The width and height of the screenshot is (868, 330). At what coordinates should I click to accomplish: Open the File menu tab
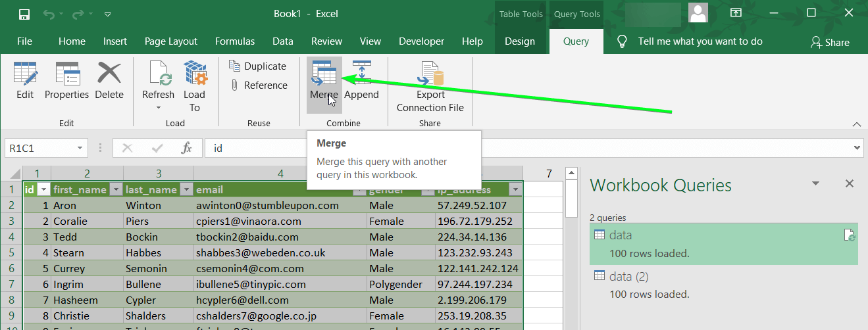(24, 41)
